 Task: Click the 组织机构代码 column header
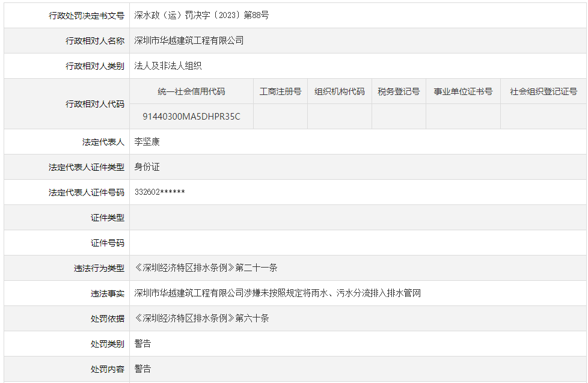click(x=339, y=91)
